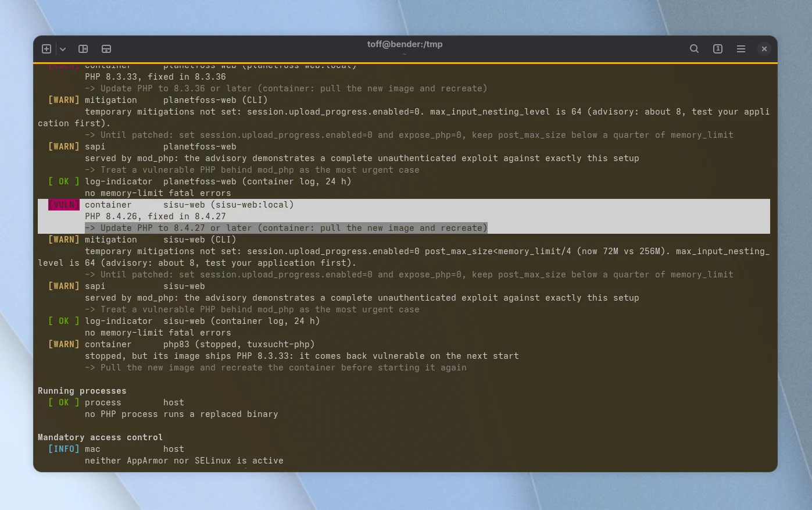Click the INFO mac host line
The width and height of the screenshot is (812, 510).
[x=116, y=449]
